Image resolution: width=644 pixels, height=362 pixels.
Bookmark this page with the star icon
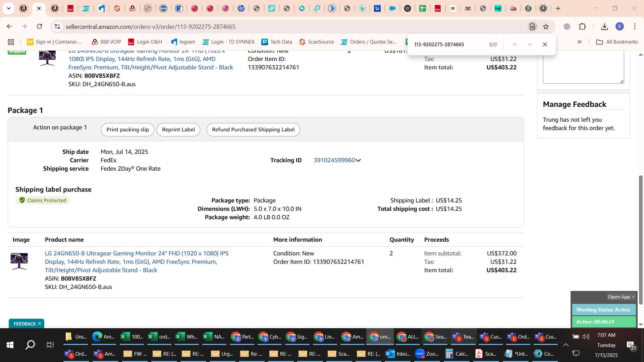coord(546,26)
